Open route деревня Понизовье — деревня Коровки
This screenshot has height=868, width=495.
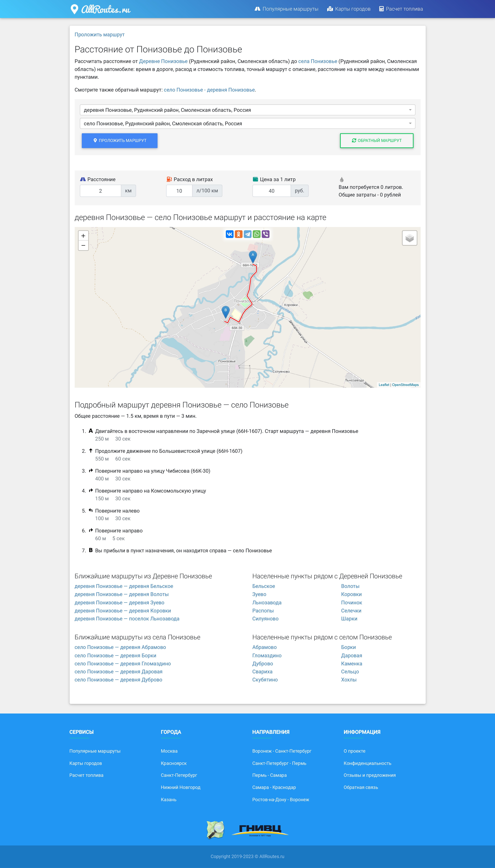123,611
